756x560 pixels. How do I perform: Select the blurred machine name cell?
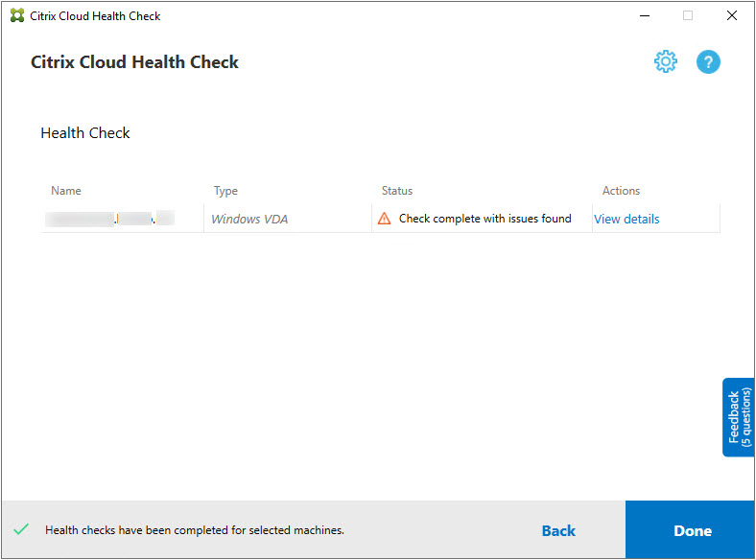[112, 219]
